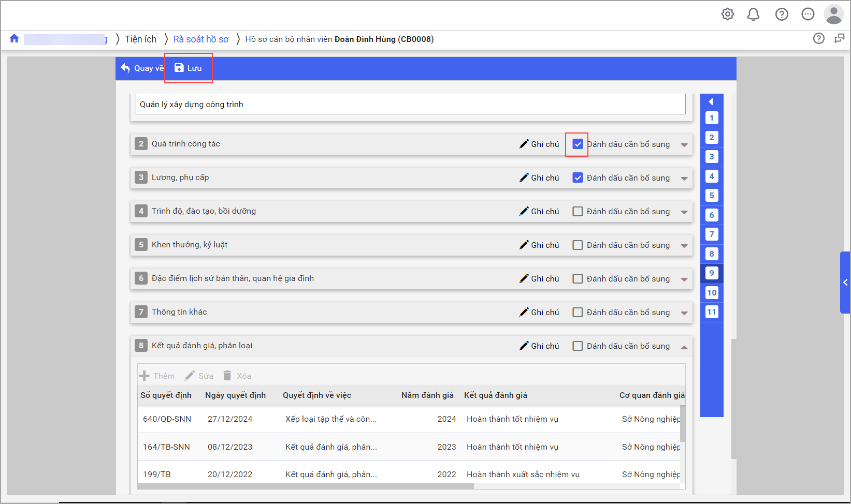Click the feedback icon beside breadcrumb help

[x=839, y=39]
